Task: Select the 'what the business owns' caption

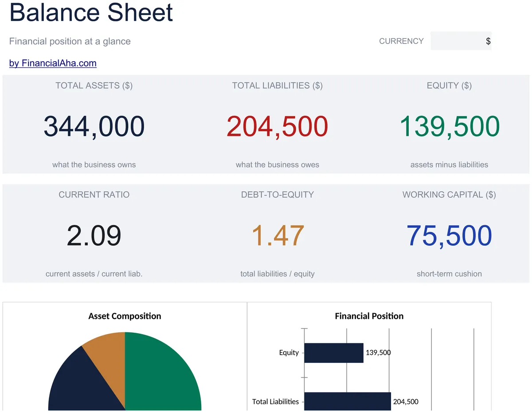Action: point(94,165)
